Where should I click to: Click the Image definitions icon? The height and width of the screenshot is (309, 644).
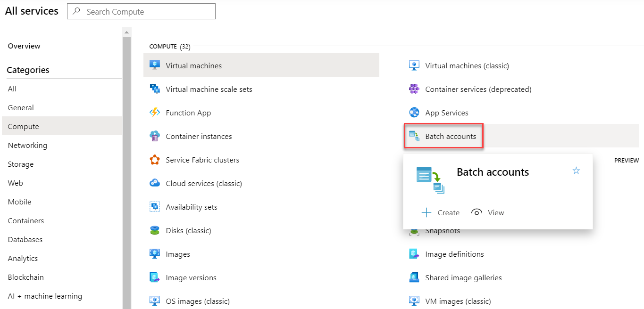[x=414, y=254]
